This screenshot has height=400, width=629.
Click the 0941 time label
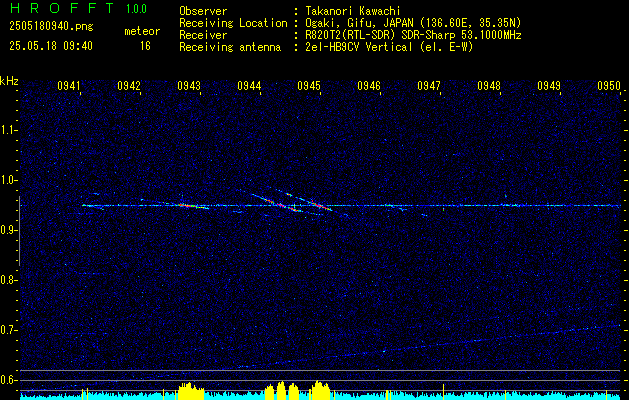[x=69, y=86]
